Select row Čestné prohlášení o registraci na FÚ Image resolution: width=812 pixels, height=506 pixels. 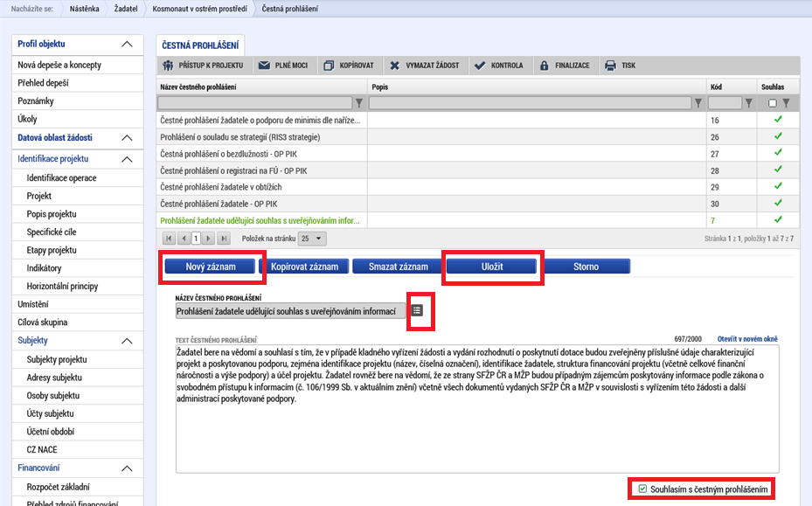click(x=478, y=170)
